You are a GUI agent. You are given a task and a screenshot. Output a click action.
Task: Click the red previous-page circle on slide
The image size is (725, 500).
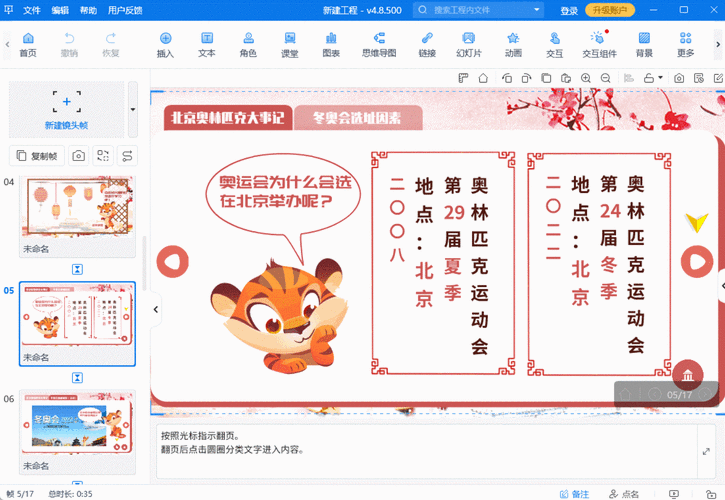172,262
